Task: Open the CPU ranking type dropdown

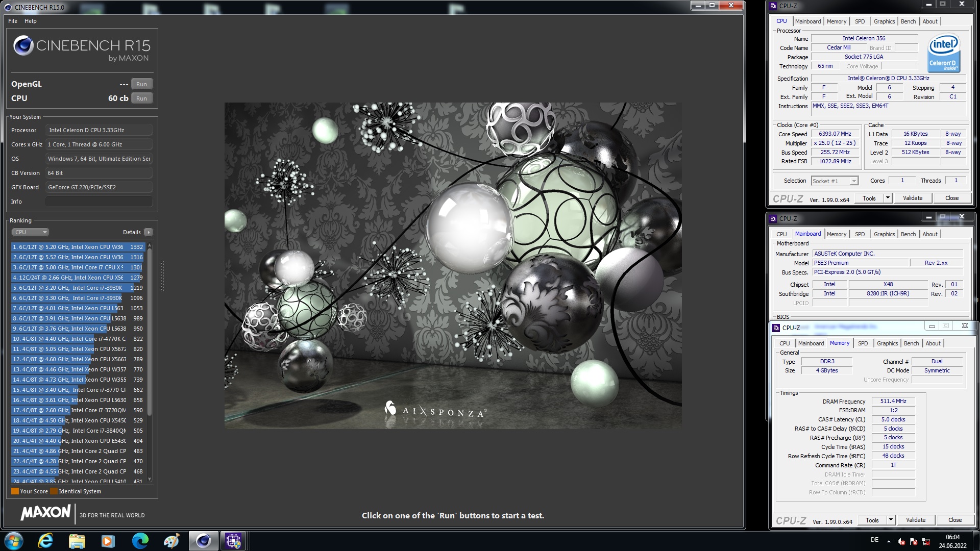Action: pos(30,232)
